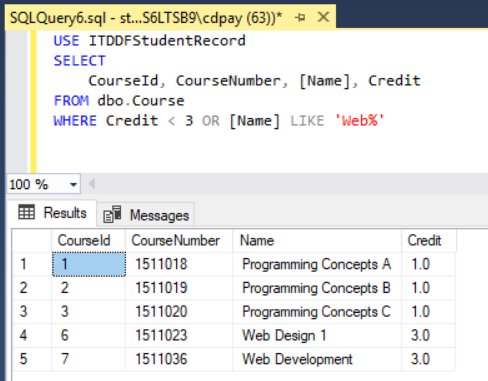Click the CourseId column header
This screenshot has height=381, width=488.
click(x=89, y=240)
